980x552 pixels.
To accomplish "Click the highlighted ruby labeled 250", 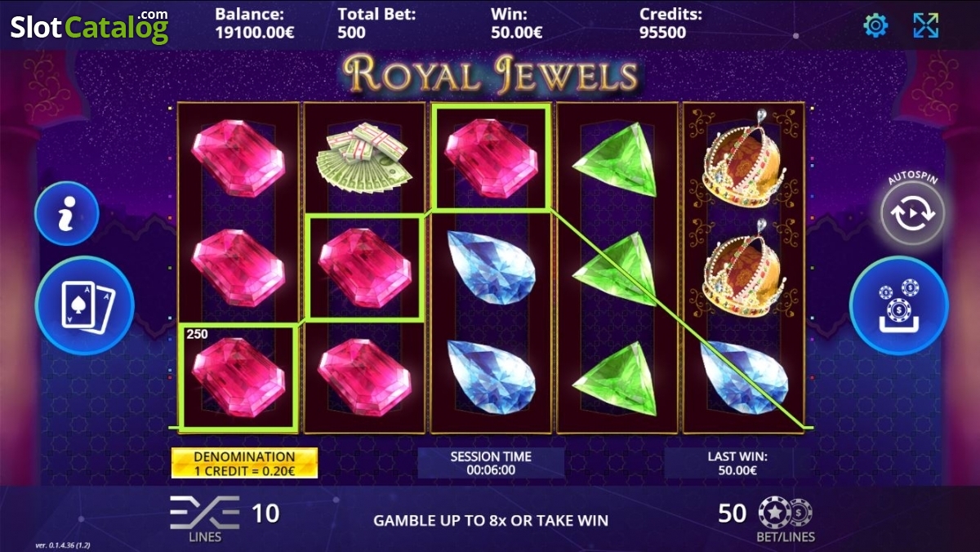I will tap(238, 376).
